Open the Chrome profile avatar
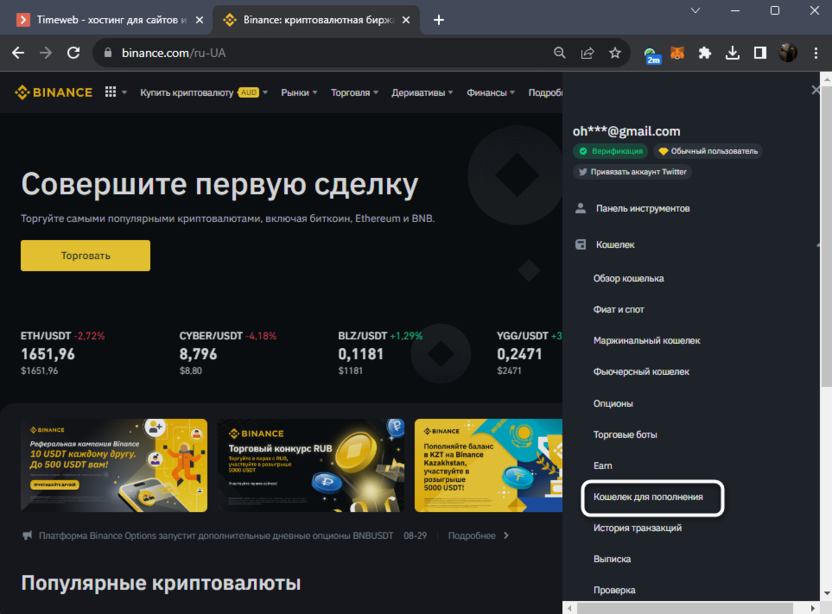Screen dimensions: 832x614 (788, 53)
